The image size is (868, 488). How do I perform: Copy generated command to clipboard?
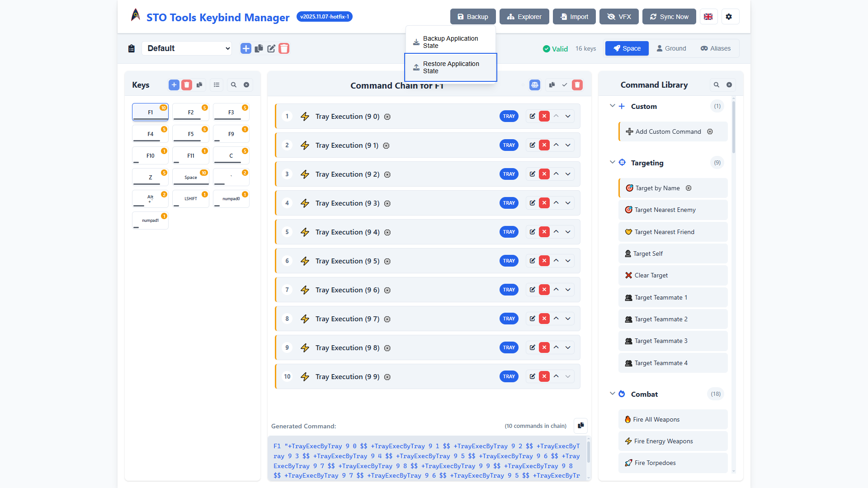(580, 425)
